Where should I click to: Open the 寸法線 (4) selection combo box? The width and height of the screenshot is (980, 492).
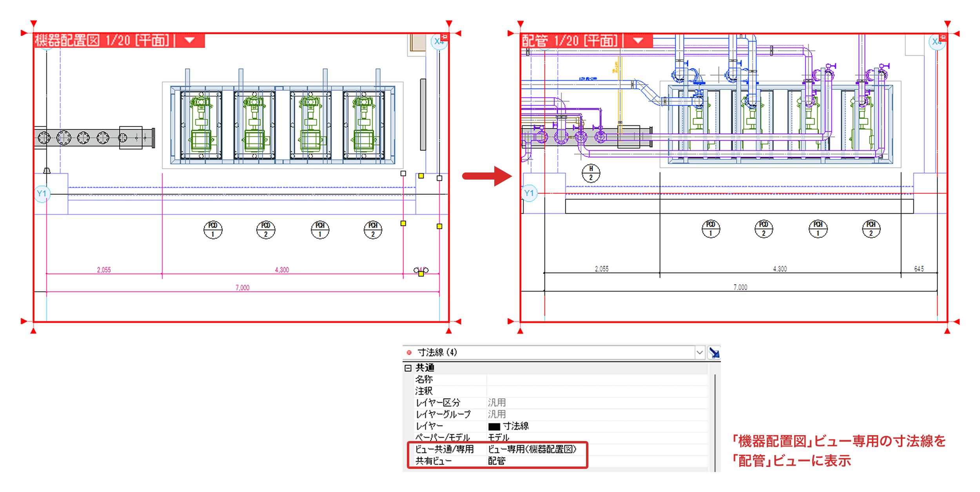(700, 353)
